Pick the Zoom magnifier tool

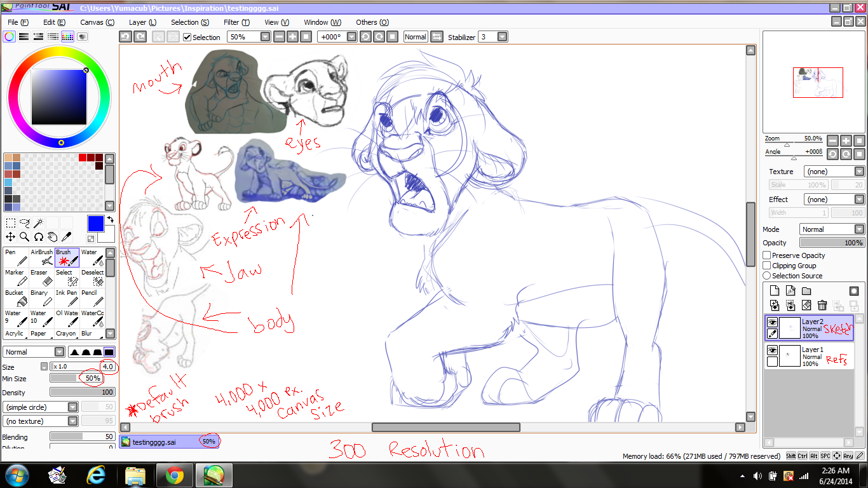point(25,237)
